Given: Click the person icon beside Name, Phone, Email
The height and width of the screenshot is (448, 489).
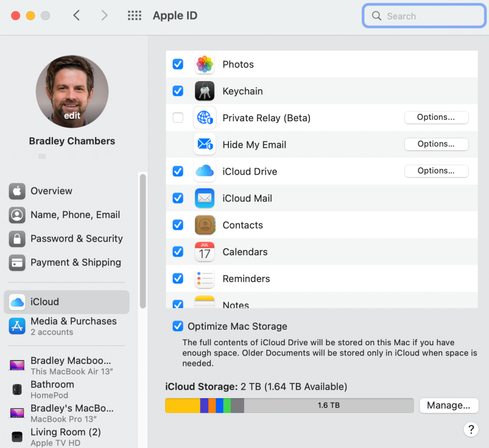Looking at the screenshot, I should (17, 215).
